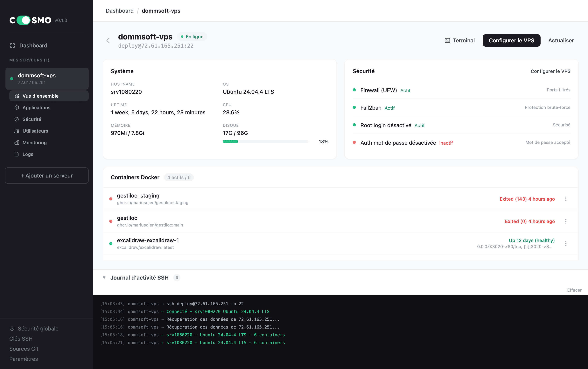This screenshot has width=588, height=369.
Task: Click the red Inactif status label
Action: (x=446, y=143)
